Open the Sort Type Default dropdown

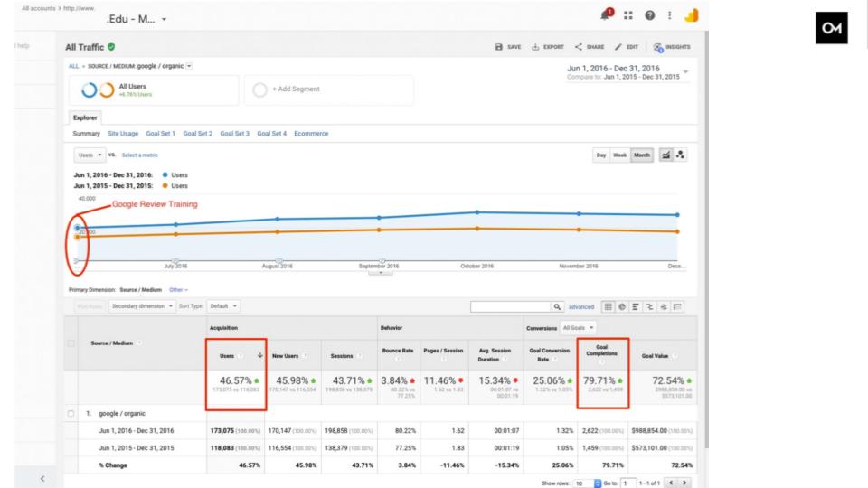223,306
